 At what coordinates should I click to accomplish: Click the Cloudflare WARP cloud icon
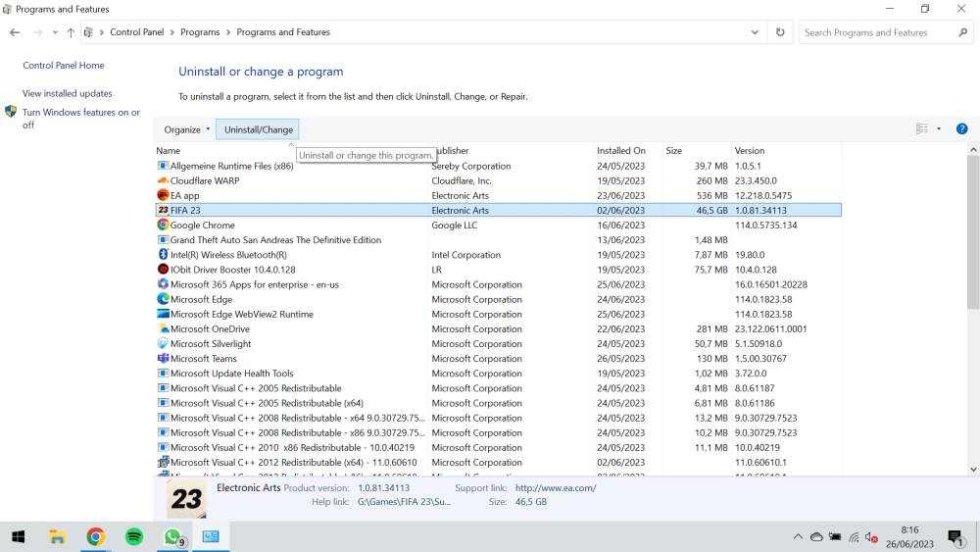coord(163,180)
